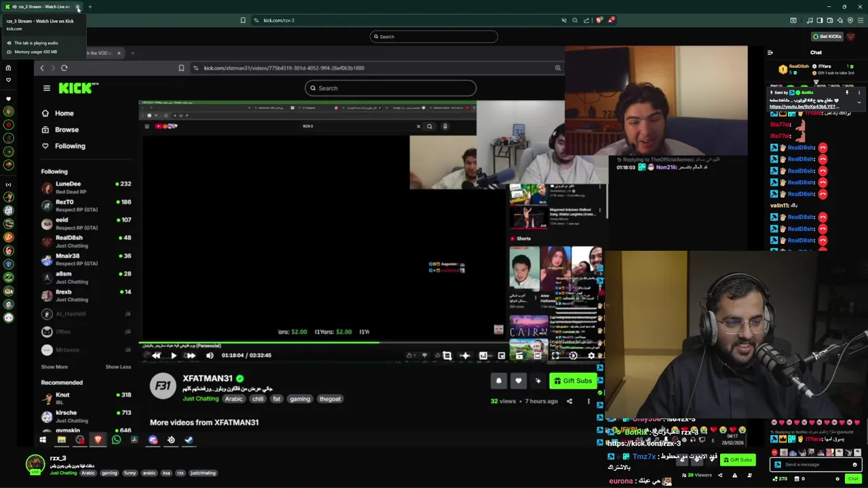Click the Get KICKs button
Image resolution: width=868 pixels, height=488 pixels.
point(827,37)
